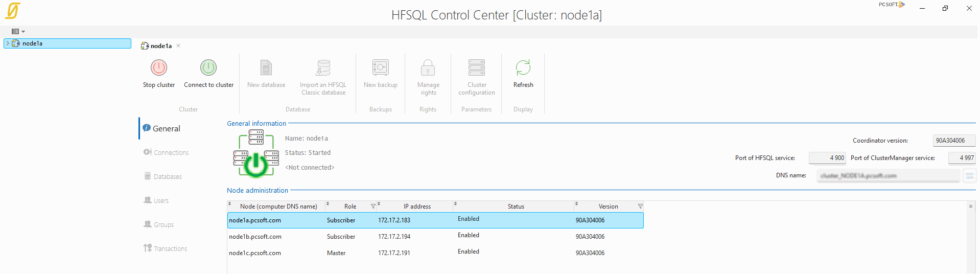Click the Connect to cluster icon
The image size is (980, 274).
pyautogui.click(x=208, y=67)
